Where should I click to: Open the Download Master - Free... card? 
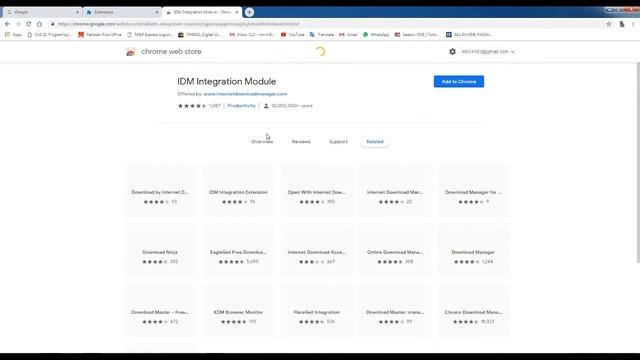(x=160, y=310)
